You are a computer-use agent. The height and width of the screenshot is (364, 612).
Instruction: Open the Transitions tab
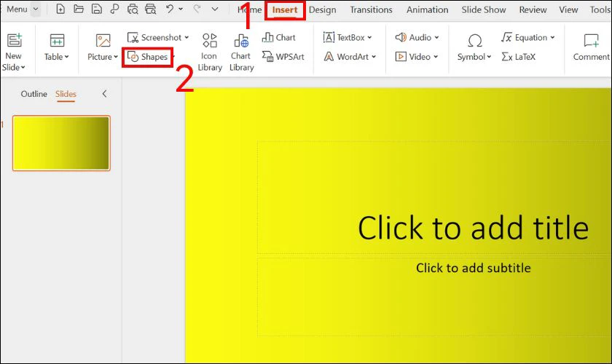371,9
